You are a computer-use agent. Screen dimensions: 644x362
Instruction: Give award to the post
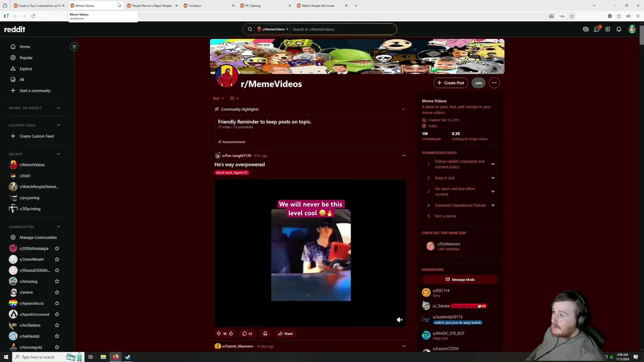(x=265, y=333)
